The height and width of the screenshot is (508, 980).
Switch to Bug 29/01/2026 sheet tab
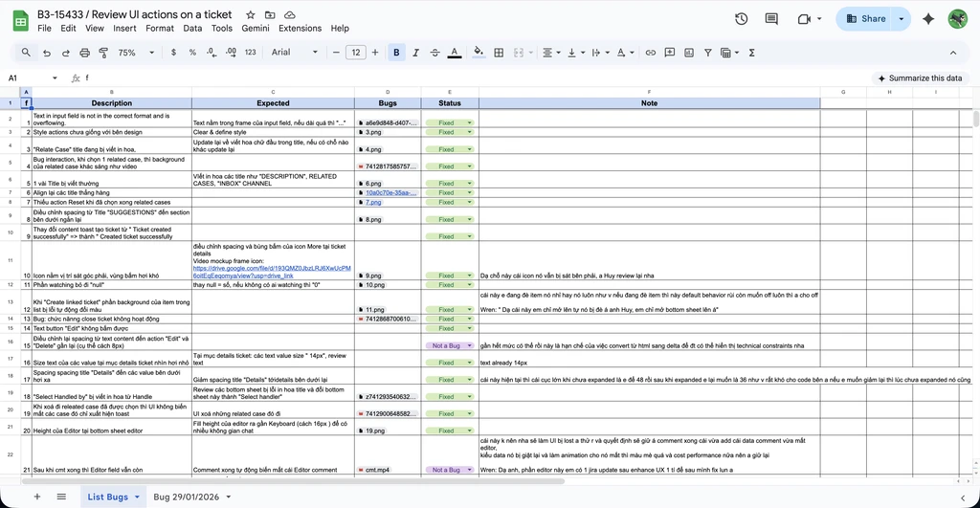[187, 497]
